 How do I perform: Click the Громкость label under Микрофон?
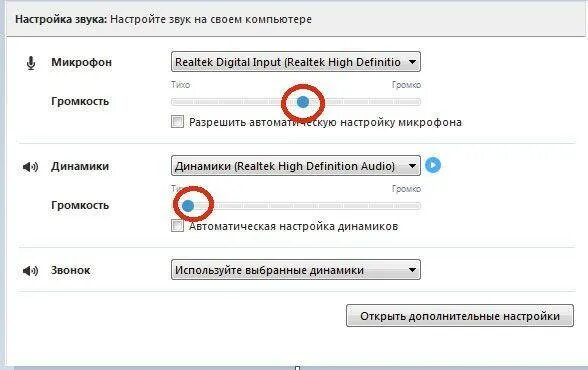(x=80, y=102)
